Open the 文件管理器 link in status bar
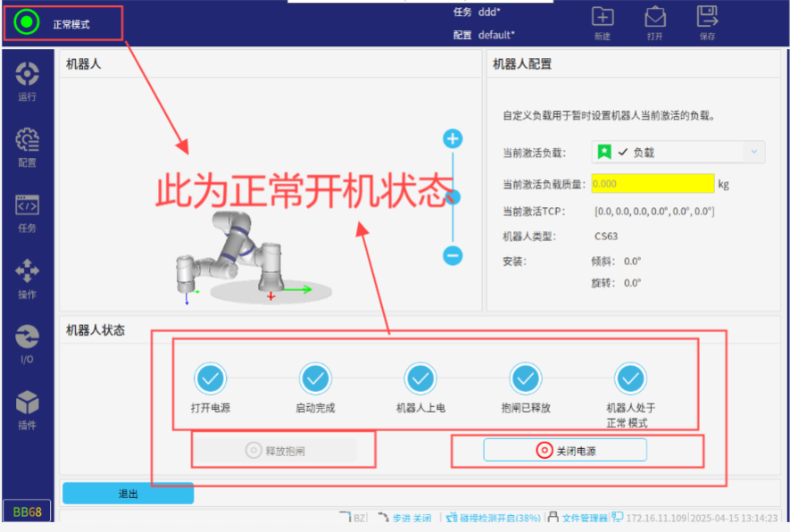Viewport: 790px width, 532px height. pyautogui.click(x=584, y=518)
